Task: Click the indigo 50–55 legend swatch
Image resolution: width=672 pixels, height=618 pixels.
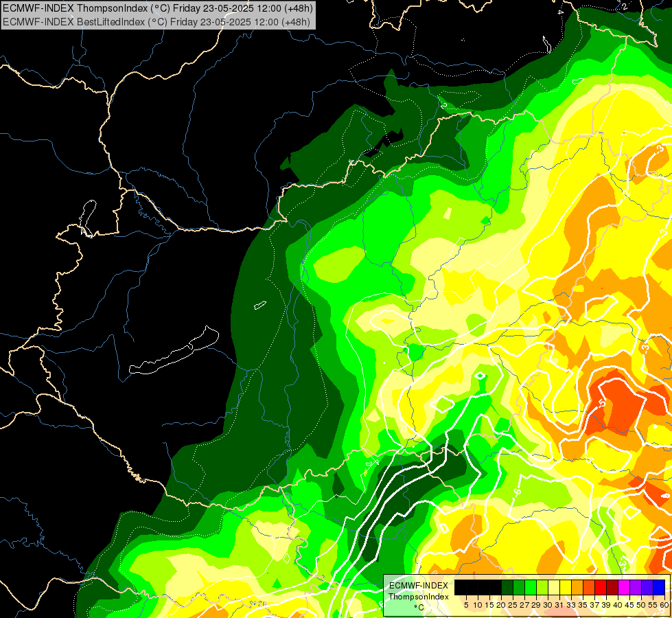Action: coord(647,587)
